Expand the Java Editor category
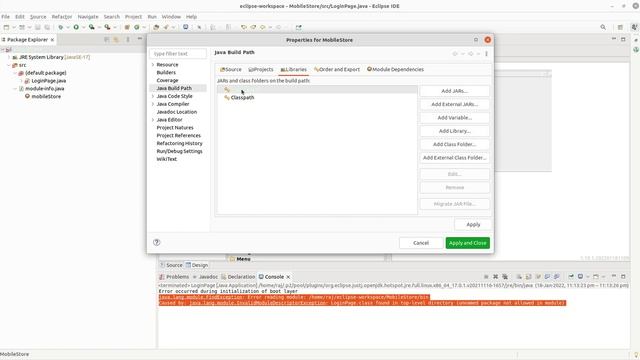This screenshot has width=640, height=360. pyautogui.click(x=153, y=120)
